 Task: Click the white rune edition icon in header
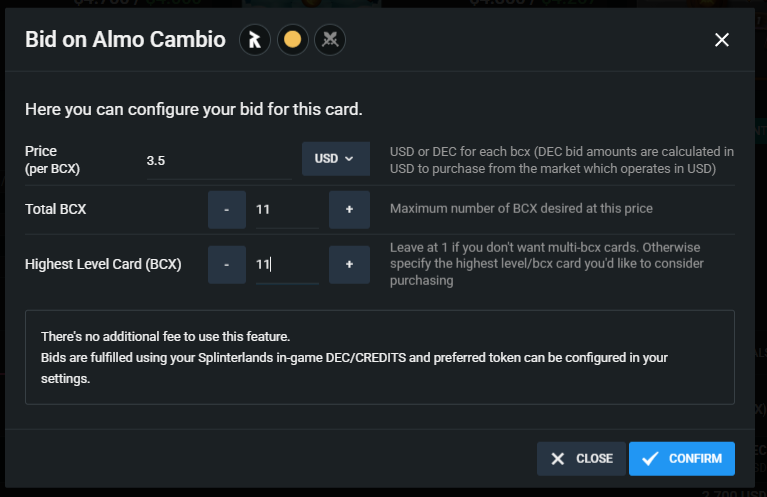[254, 40]
